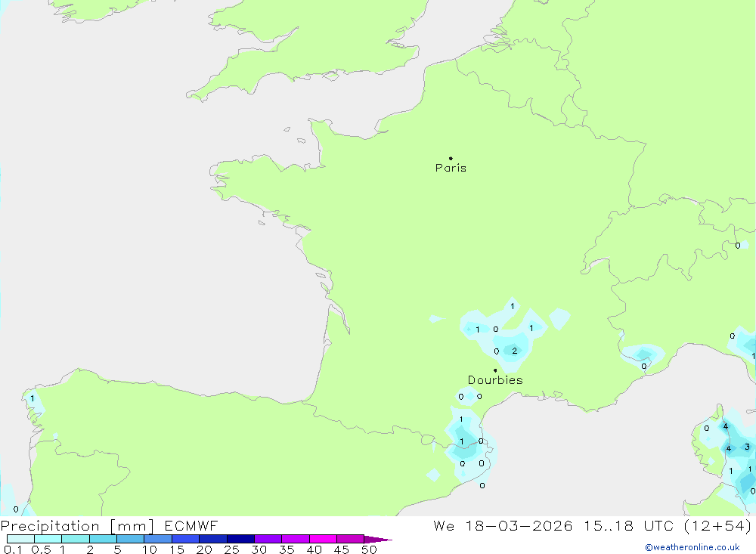
Task: Click the ECMWF model label
Action: (191, 525)
